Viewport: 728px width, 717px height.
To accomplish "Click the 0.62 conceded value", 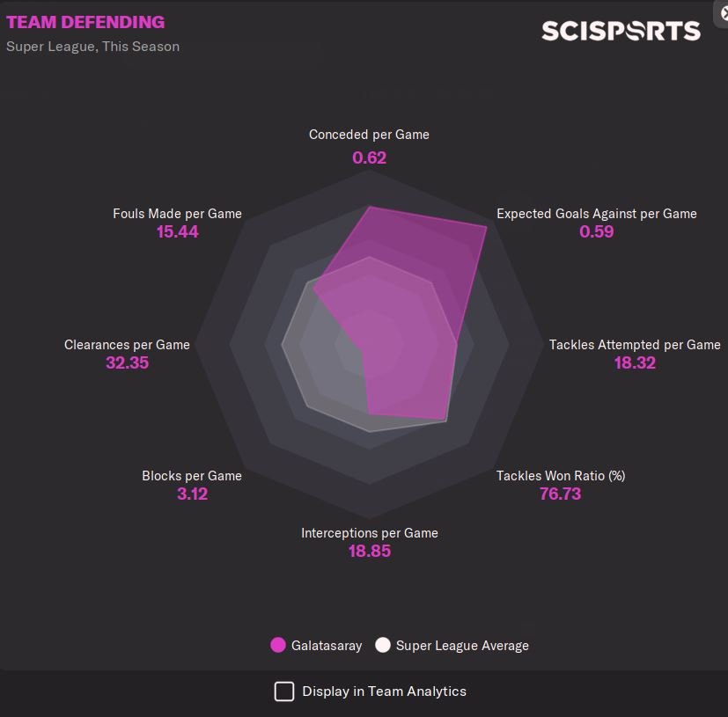I will point(369,158).
